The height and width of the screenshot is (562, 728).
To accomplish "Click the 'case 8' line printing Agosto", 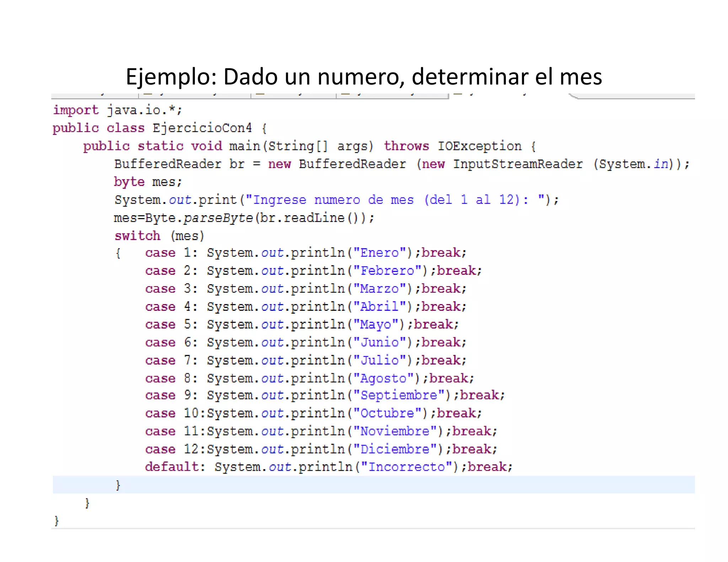I will 310,379.
